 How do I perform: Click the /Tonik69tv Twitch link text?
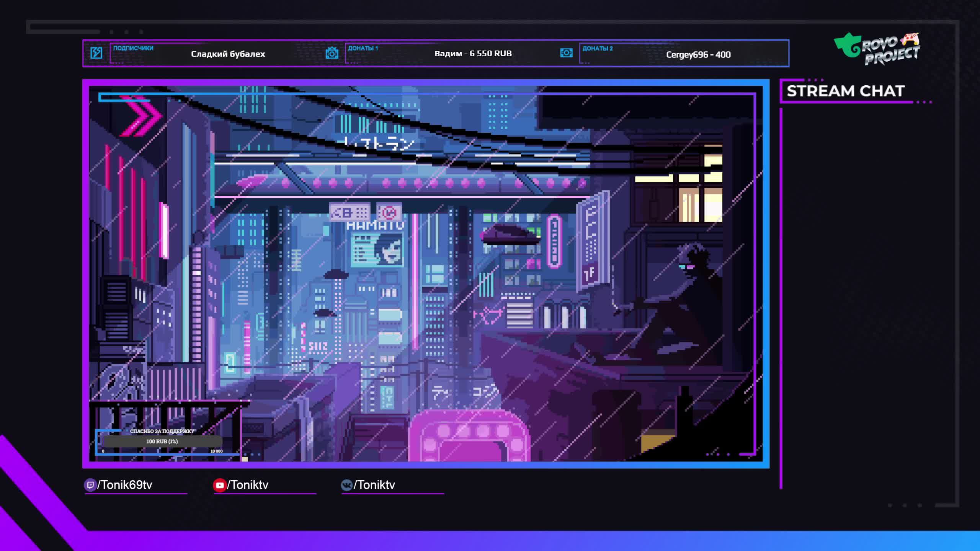coord(125,485)
